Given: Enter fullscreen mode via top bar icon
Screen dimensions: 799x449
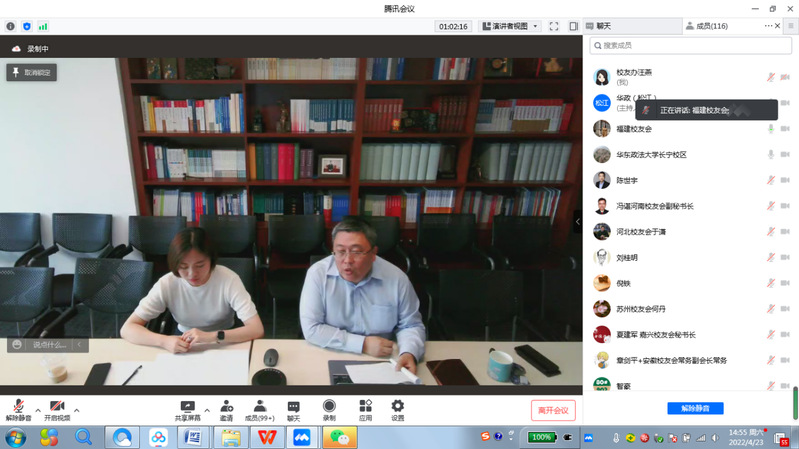Looking at the screenshot, I should coord(554,26).
